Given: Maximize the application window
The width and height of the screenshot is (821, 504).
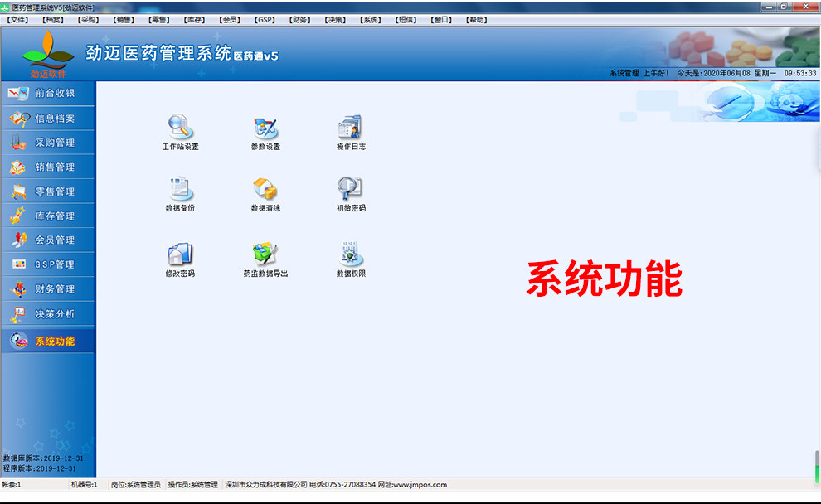Looking at the screenshot, I should click(784, 7).
